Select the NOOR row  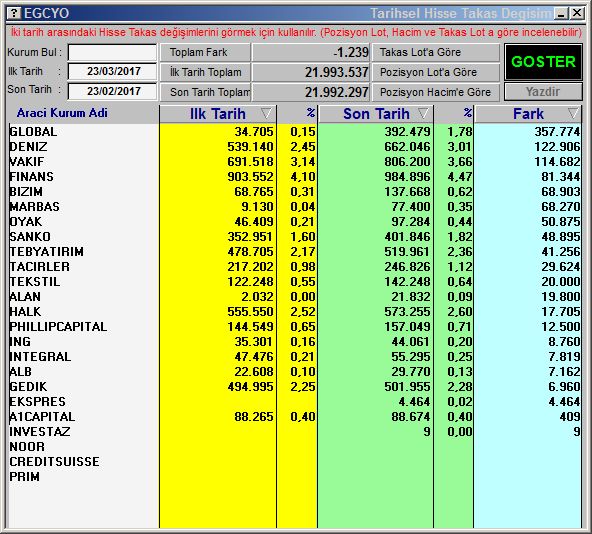[x=294, y=446]
